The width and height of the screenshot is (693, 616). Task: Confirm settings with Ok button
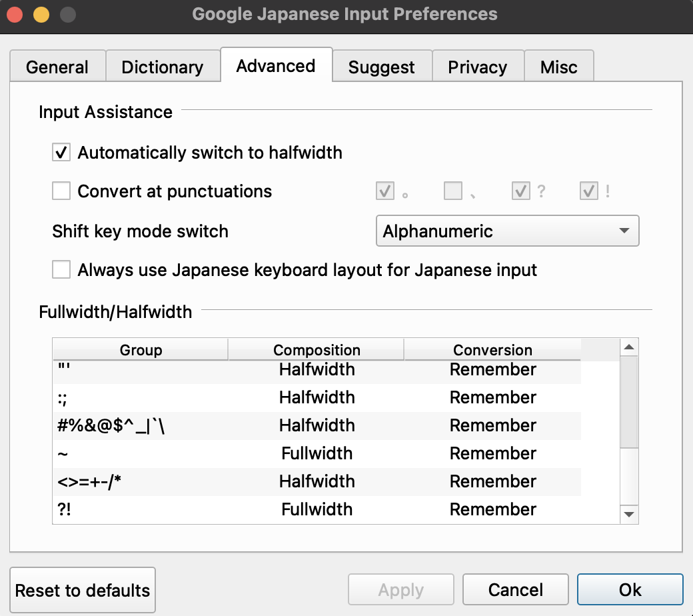(630, 589)
